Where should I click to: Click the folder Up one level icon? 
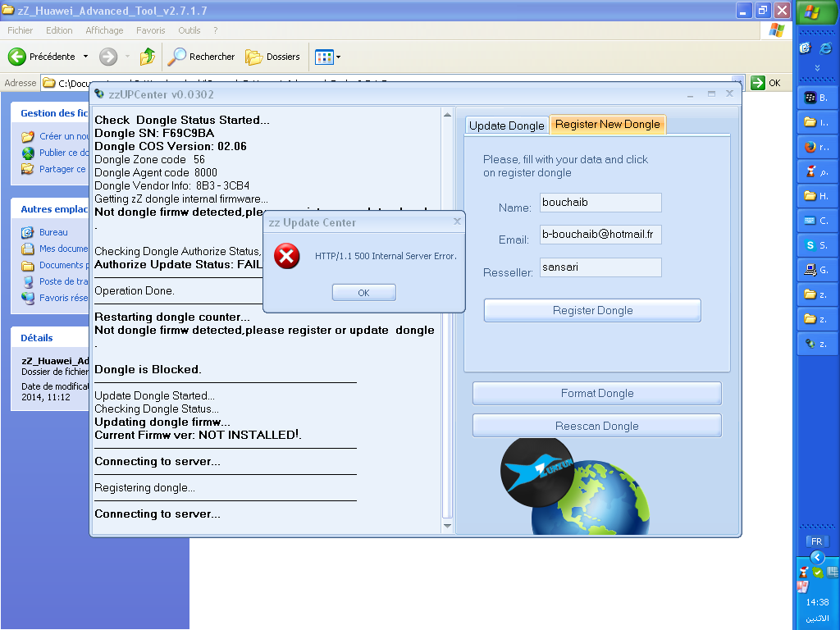coord(148,57)
